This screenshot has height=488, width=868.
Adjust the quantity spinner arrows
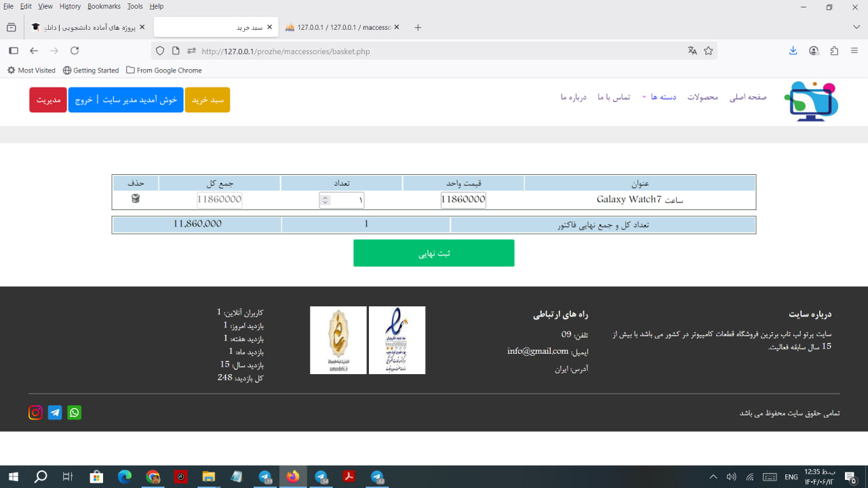click(325, 200)
